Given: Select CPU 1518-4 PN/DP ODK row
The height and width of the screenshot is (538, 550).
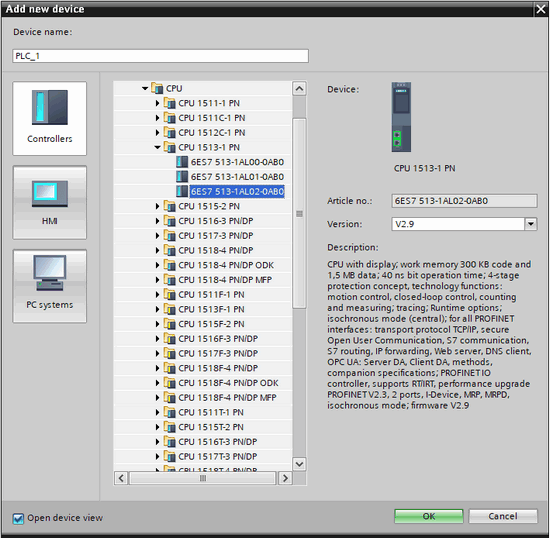Looking at the screenshot, I should pyautogui.click(x=203, y=265).
